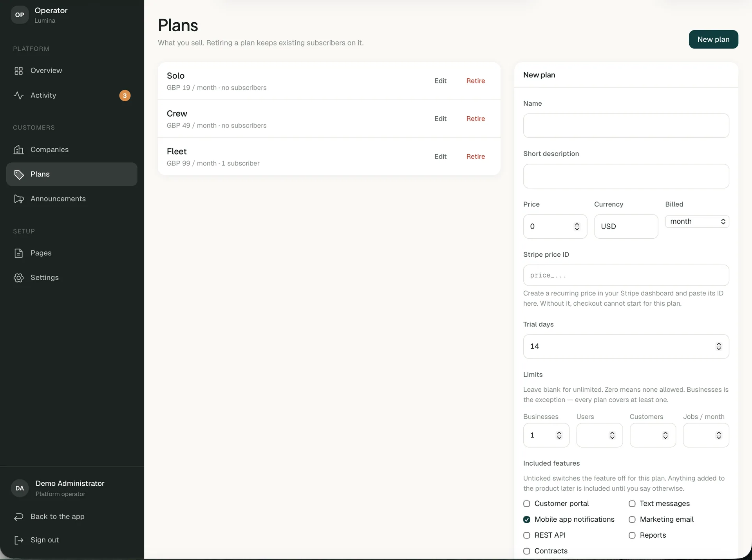Click the Currency USD field
This screenshot has height=560, width=752.
tap(626, 227)
